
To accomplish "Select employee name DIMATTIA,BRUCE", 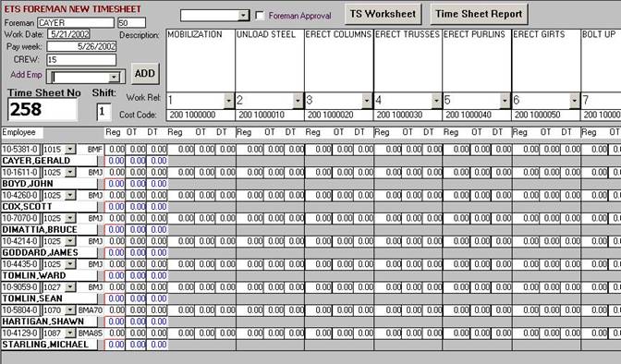I will pyautogui.click(x=49, y=230).
